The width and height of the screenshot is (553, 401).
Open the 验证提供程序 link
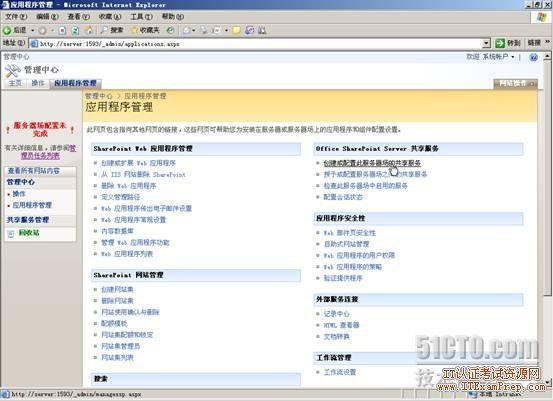click(343, 278)
